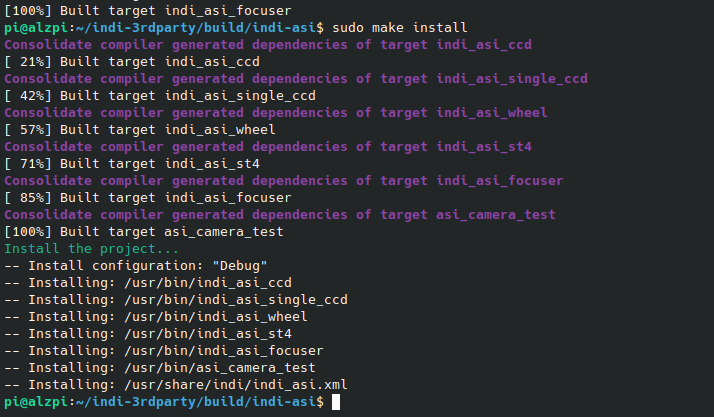Screen dimensions: 714x417
Task: Click the /usr/share/indi/indi_asi.xml file path
Action: [235, 385]
